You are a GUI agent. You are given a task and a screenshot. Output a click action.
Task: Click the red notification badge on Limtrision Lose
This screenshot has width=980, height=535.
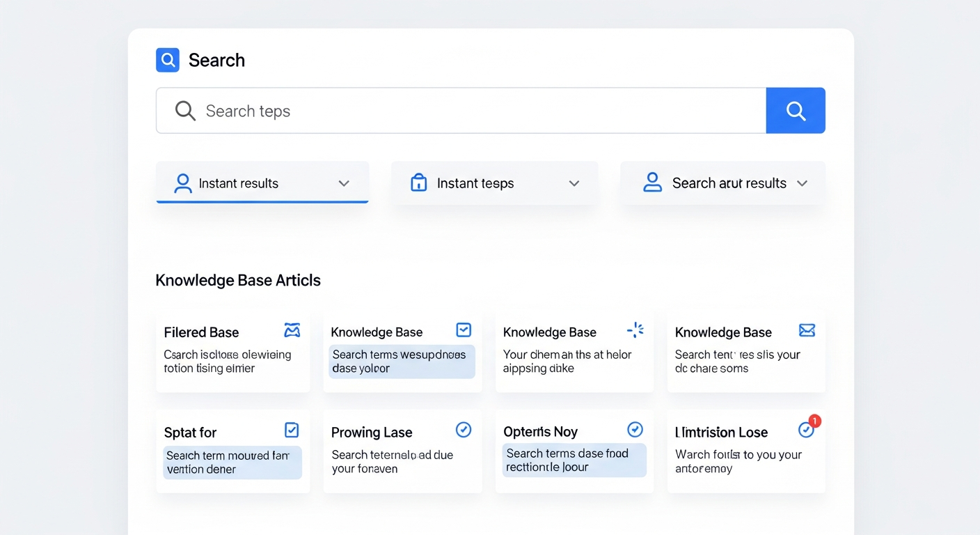point(814,421)
